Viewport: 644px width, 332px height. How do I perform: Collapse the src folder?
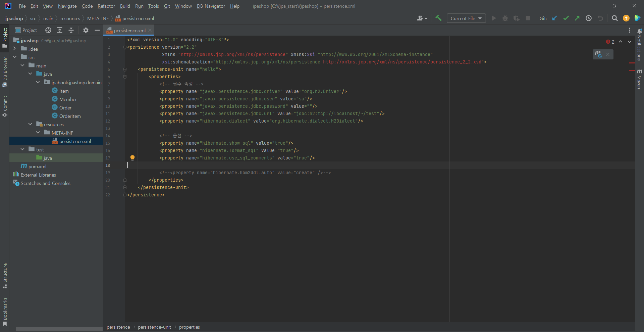[x=14, y=57]
